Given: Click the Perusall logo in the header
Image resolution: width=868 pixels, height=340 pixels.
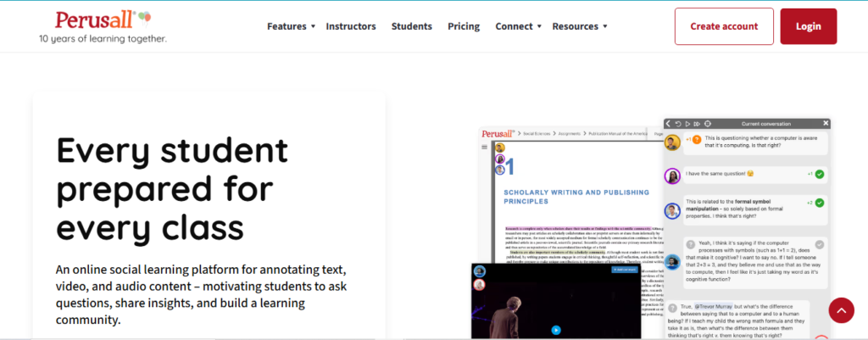Looking at the screenshot, I should (x=103, y=20).
